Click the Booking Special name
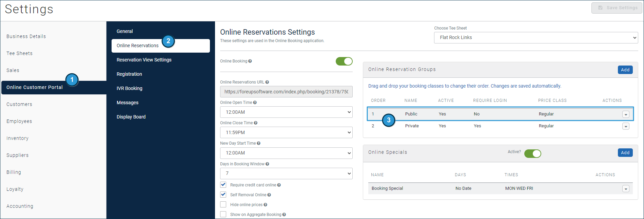The height and width of the screenshot is (219, 644). pyautogui.click(x=387, y=188)
